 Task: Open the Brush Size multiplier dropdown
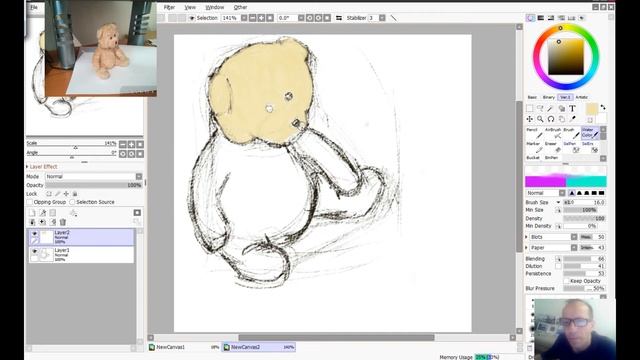558,202
